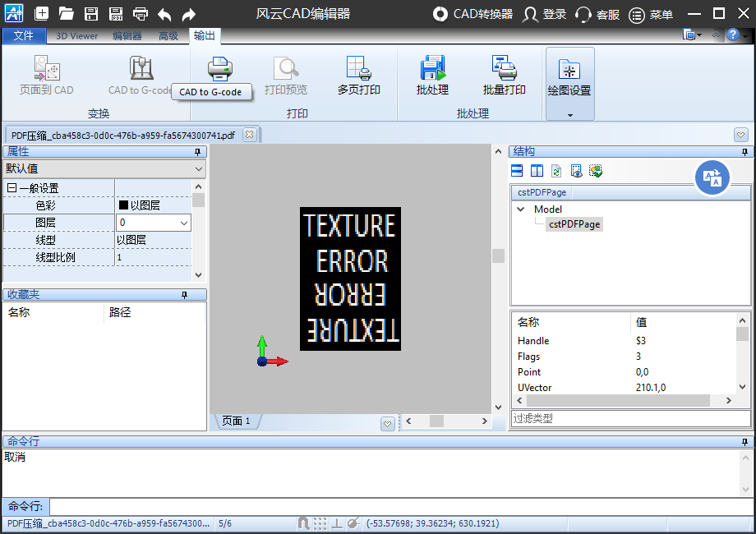Open the CAD转换器 tool
Viewport: 756px width, 534px height.
tap(472, 14)
